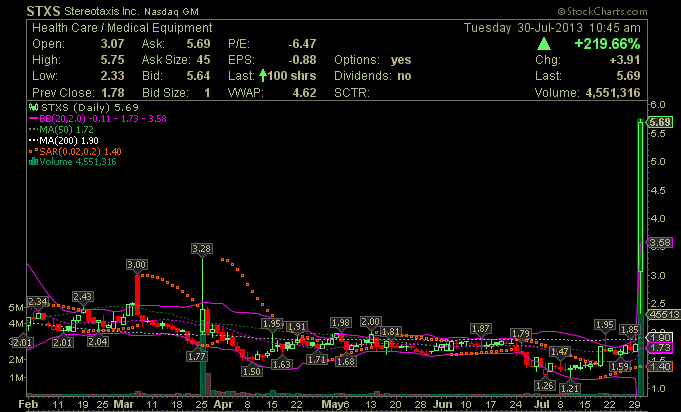Click the 6.0 price scale label
The width and height of the screenshot is (681, 412).
658,105
